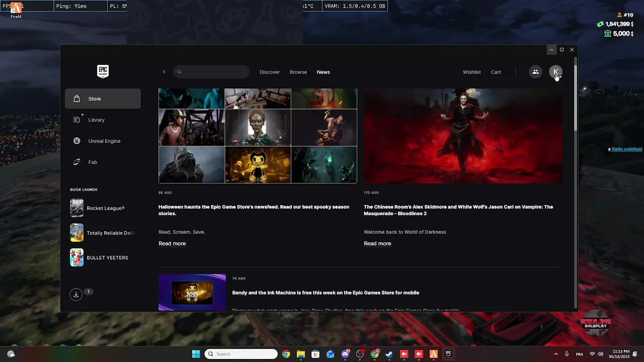Open the Bendy and the Ink Machine thumbnail

click(x=192, y=292)
